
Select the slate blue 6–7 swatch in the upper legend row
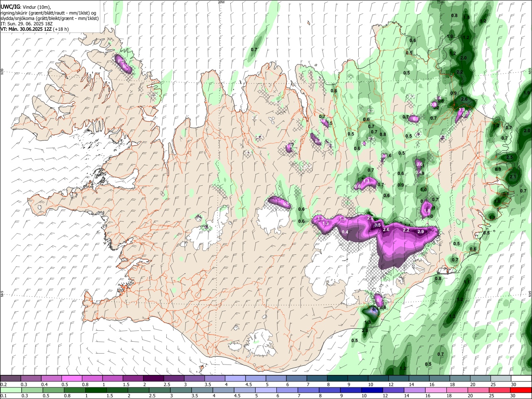pos(296,379)
